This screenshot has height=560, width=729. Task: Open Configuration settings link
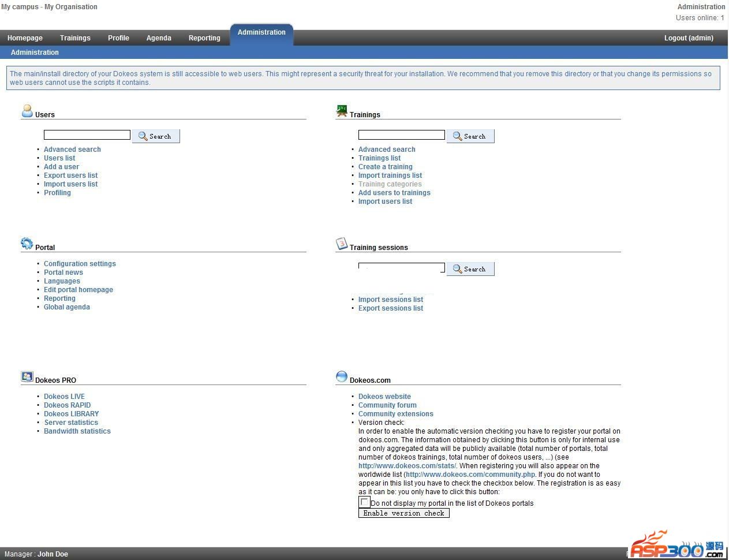[80, 264]
